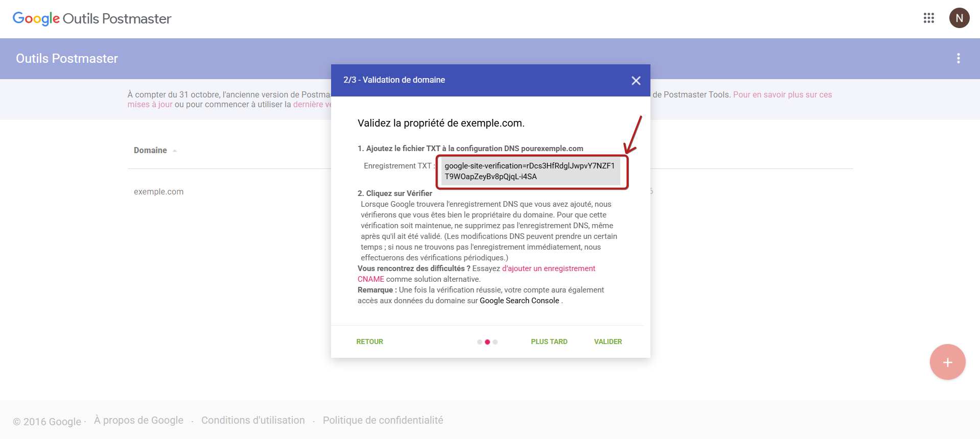Screen dimensions: 980x439
Task: Click the active second step dot
Action: 487,342
